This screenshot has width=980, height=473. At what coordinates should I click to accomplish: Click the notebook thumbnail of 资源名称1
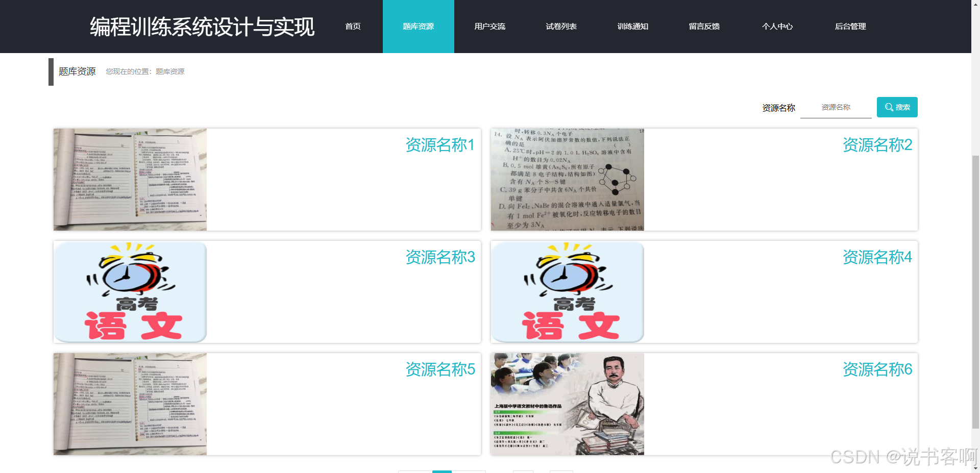130,180
